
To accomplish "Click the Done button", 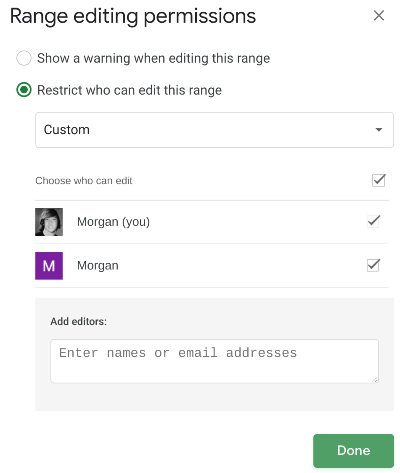I will [353, 451].
